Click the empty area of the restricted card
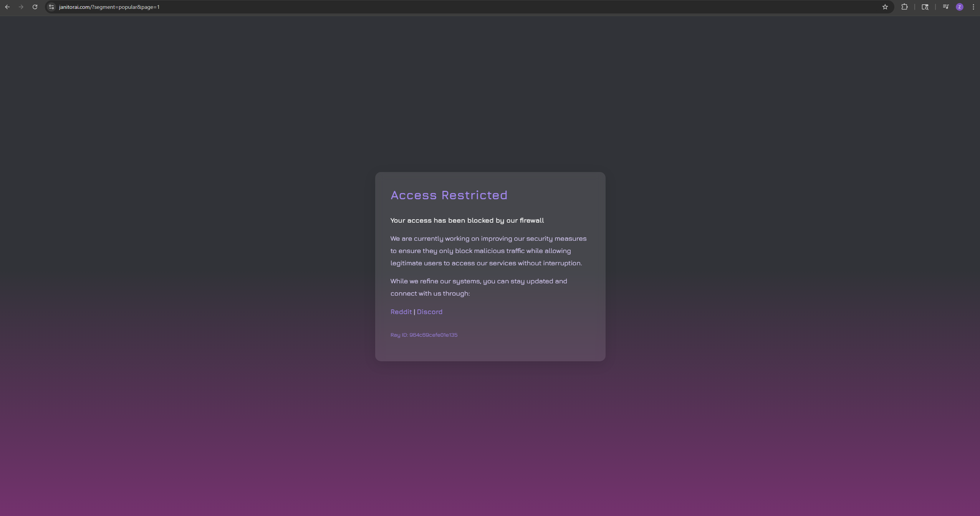Viewport: 980px width, 516px height. pyautogui.click(x=545, y=338)
